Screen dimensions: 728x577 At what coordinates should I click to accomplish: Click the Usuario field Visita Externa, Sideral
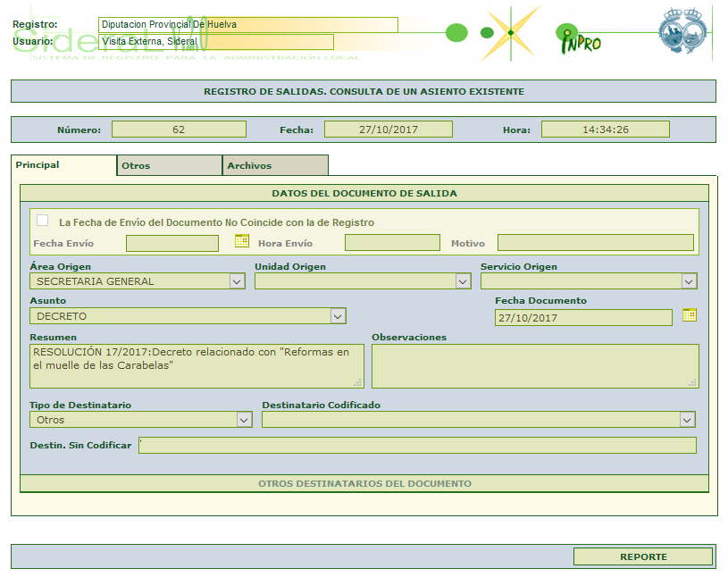(x=216, y=42)
